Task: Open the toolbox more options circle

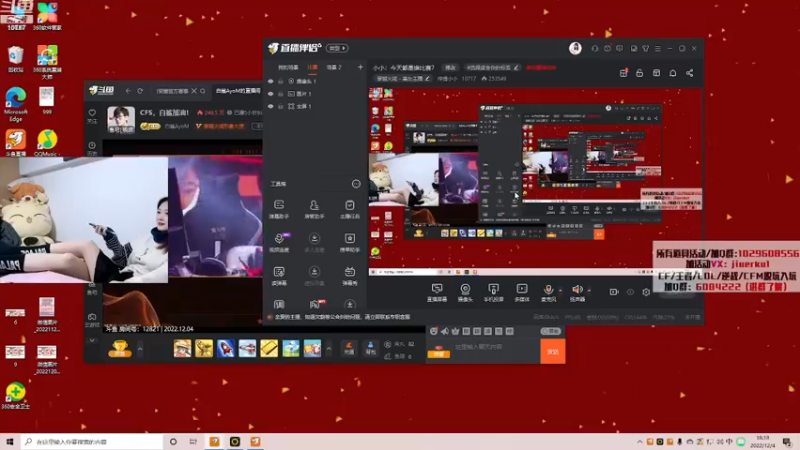Action: (x=356, y=184)
